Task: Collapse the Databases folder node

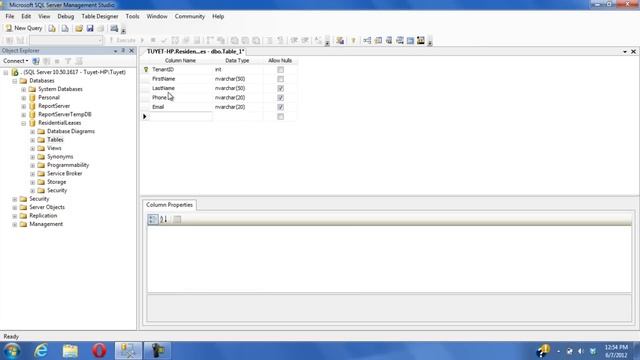Action: click(x=15, y=81)
